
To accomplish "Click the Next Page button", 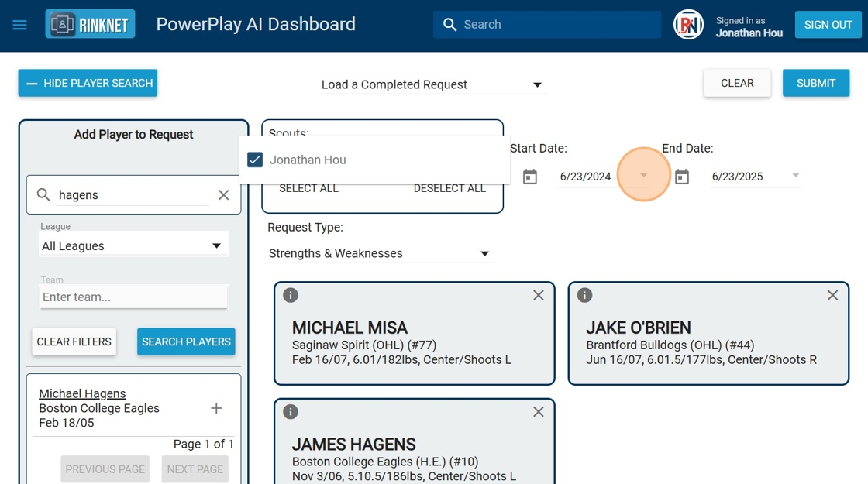I will point(195,469).
